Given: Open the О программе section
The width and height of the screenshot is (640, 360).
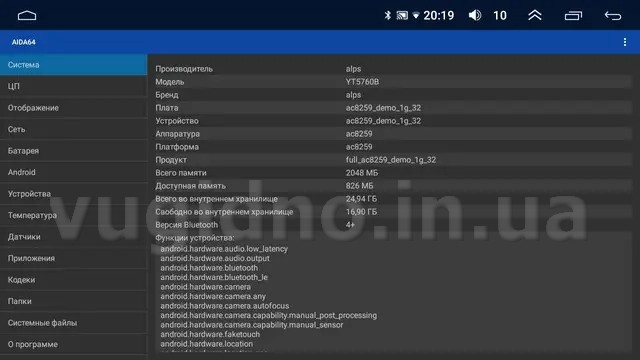Looking at the screenshot, I should (x=73, y=344).
